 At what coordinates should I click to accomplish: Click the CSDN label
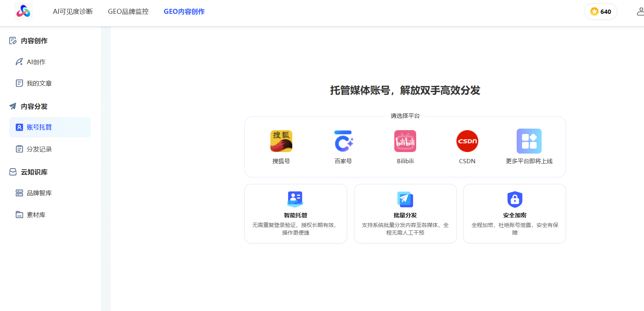tap(467, 161)
